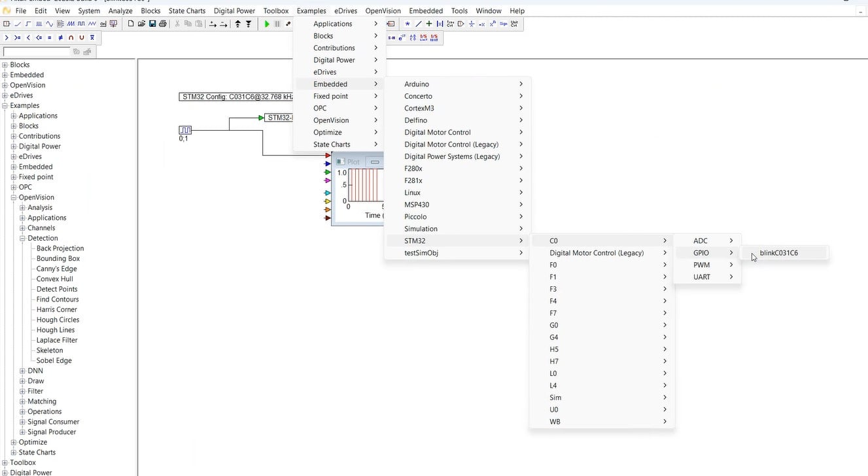868x476 pixels.
Task: Insert a sine wave block from toolbar
Action: (x=50, y=24)
